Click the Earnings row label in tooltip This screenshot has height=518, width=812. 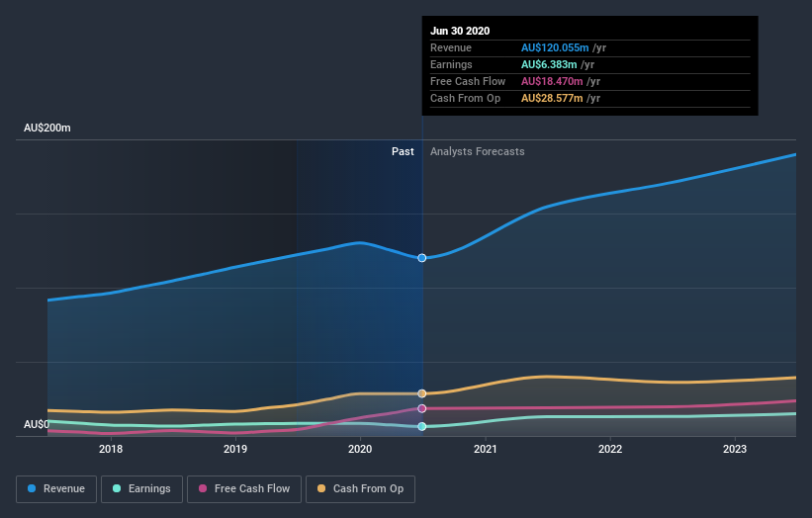coord(452,64)
